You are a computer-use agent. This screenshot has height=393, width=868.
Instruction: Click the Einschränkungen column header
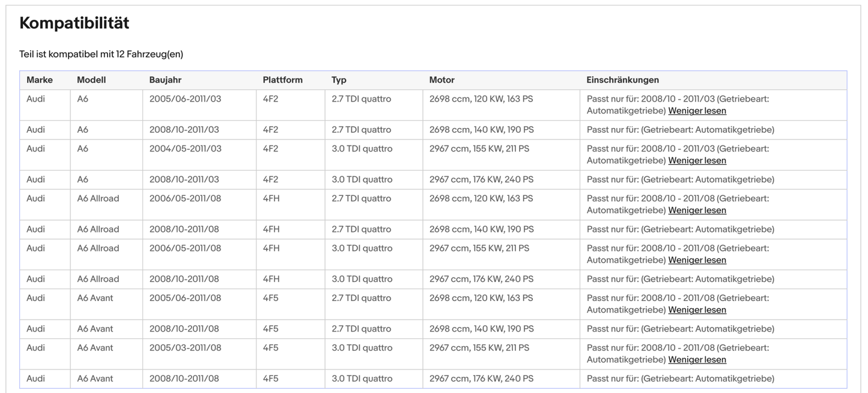(x=622, y=80)
